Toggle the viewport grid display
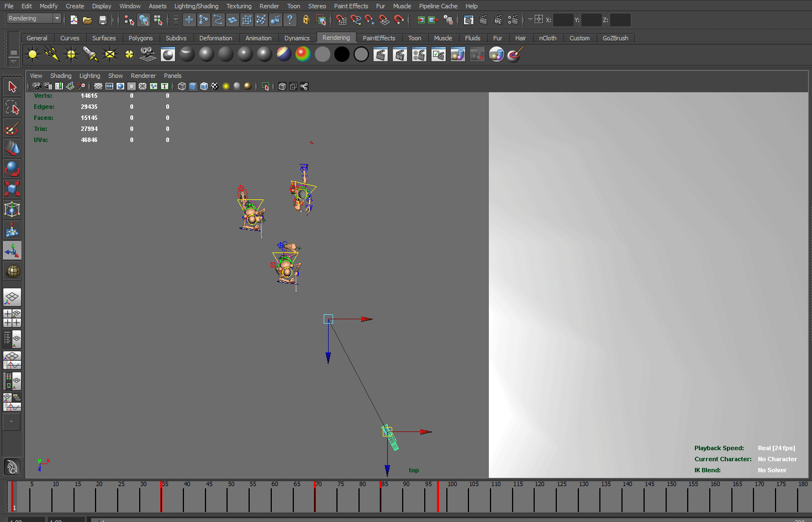This screenshot has height=522, width=812. coord(98,86)
